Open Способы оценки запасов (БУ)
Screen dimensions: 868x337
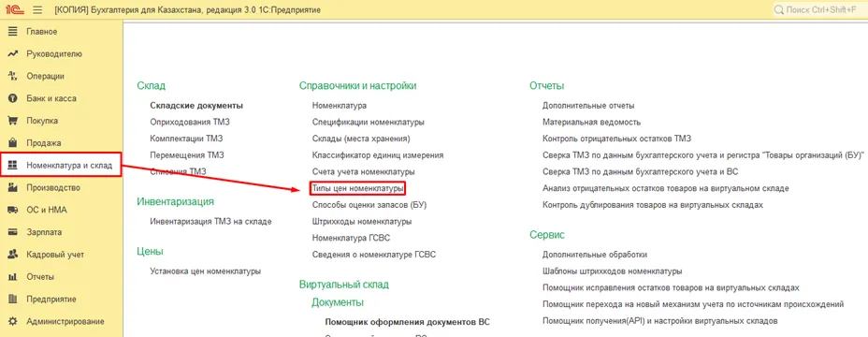coord(369,205)
